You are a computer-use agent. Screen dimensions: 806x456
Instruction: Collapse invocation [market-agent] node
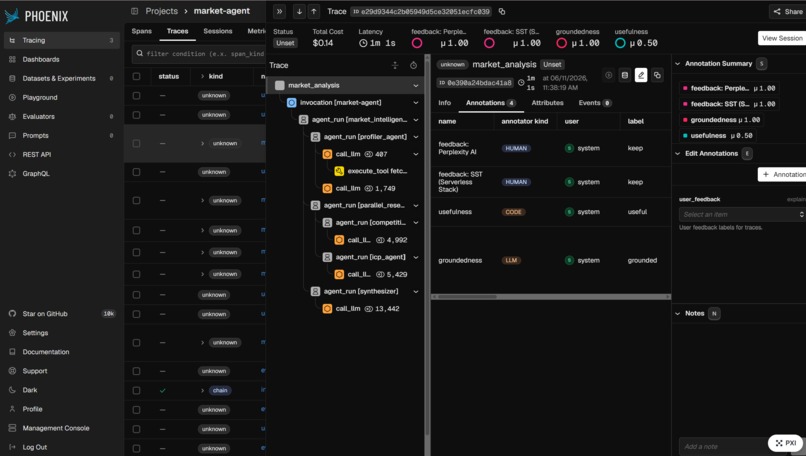pyautogui.click(x=415, y=103)
